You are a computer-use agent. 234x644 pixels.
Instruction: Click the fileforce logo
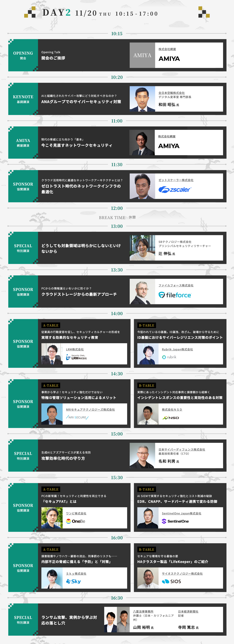175,295
